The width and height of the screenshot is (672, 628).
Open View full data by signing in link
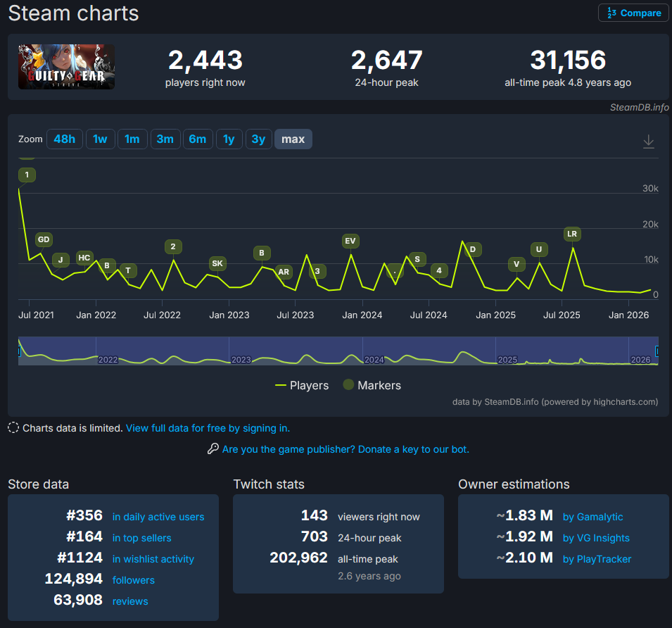[208, 428]
